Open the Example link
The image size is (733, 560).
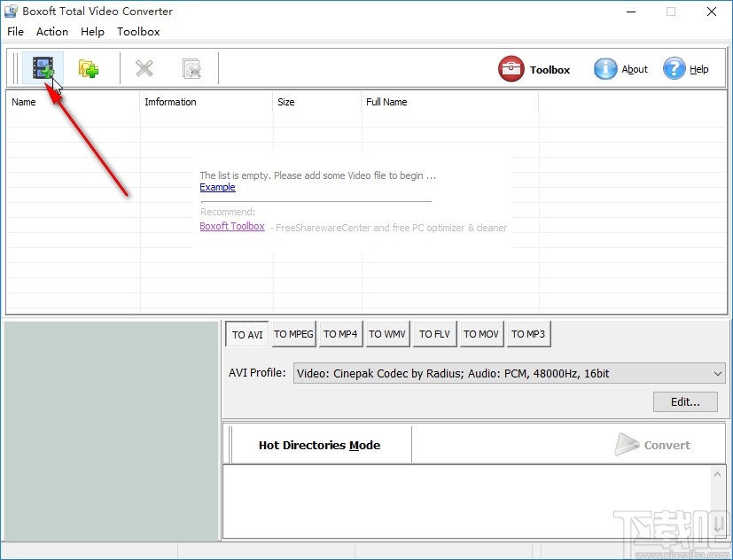(217, 187)
